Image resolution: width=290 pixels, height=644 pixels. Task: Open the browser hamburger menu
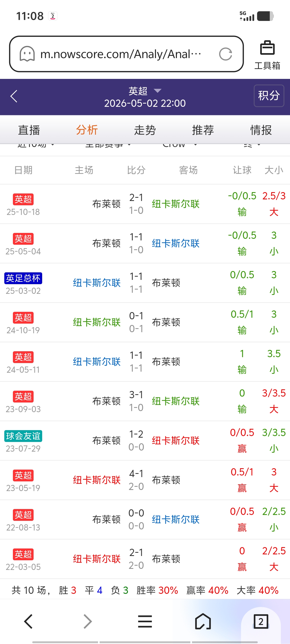[x=145, y=621]
